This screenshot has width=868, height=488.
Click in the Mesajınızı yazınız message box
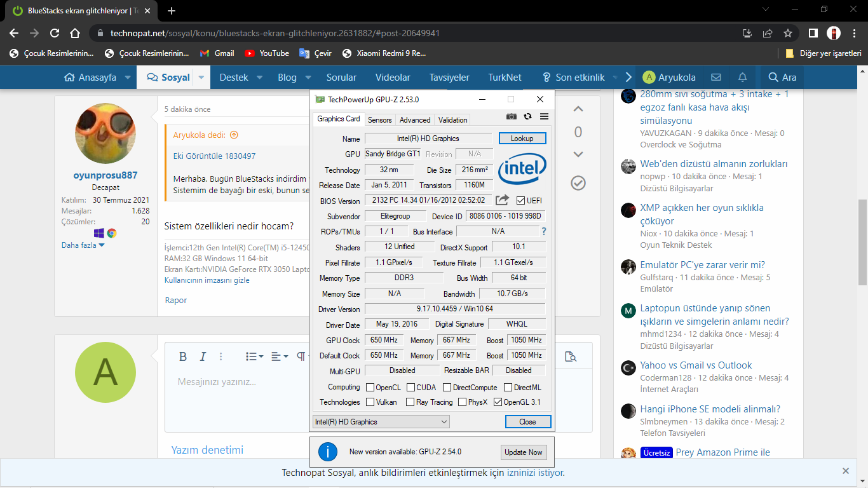[x=379, y=402]
